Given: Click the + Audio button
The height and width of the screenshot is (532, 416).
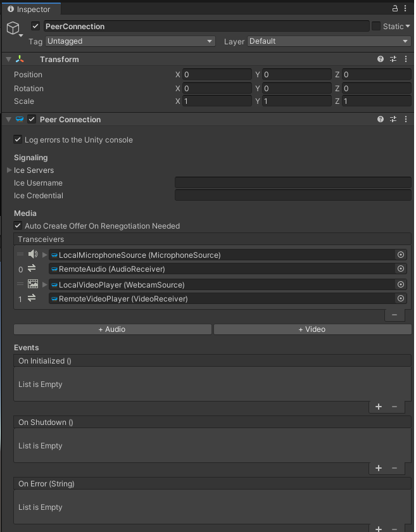Looking at the screenshot, I should click(x=112, y=329).
